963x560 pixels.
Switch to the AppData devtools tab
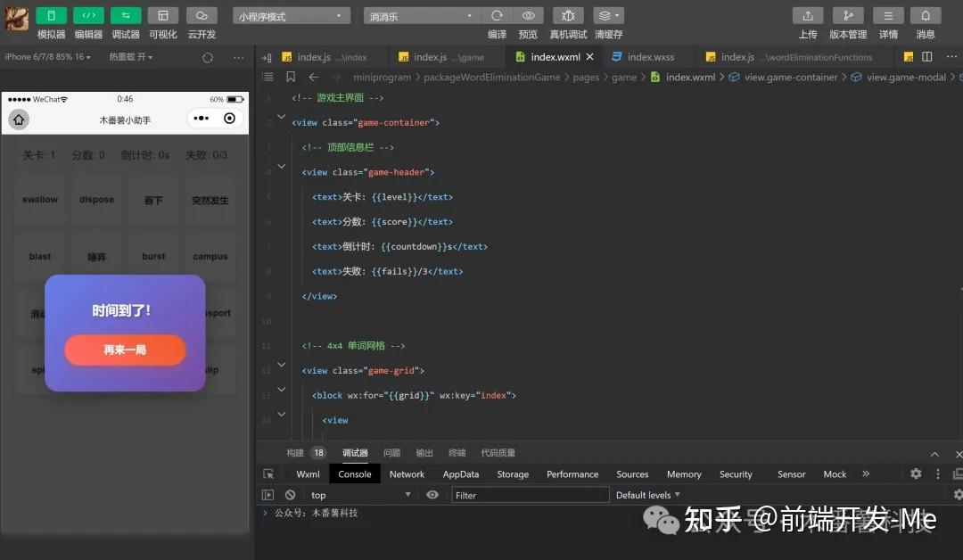[x=461, y=474]
